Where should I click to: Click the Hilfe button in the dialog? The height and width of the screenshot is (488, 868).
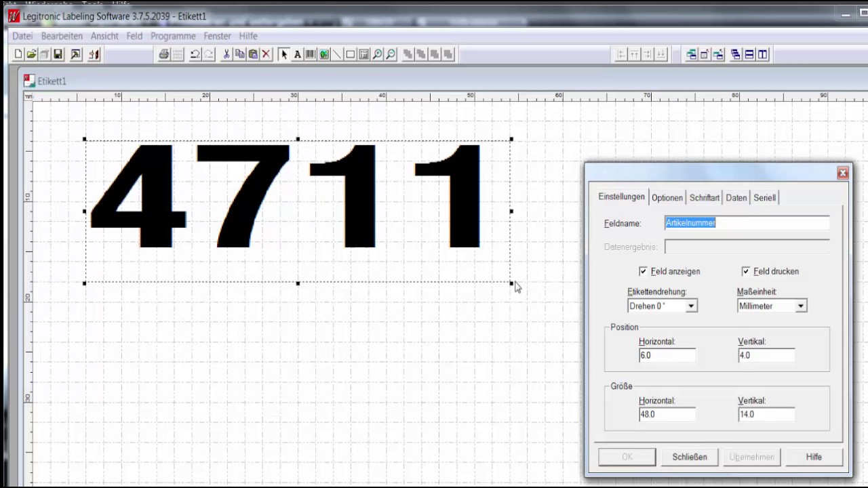coord(813,456)
